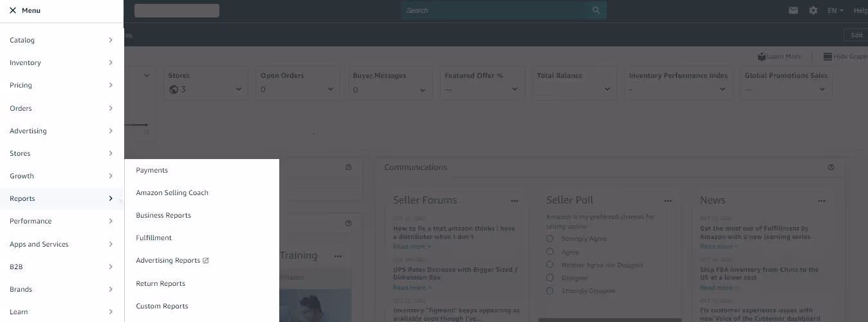Viewport: 868px width, 322px height.
Task: Expand the Performance submenu chevron
Action: (x=111, y=221)
